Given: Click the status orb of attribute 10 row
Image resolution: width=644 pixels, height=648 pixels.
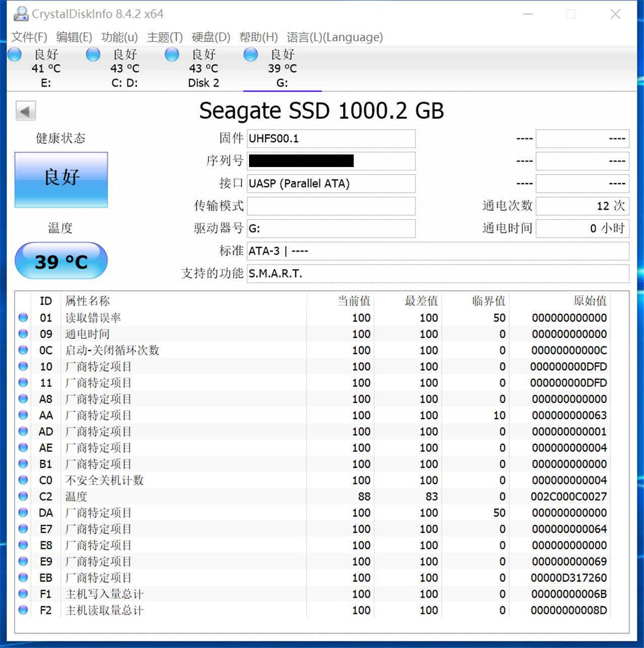Looking at the screenshot, I should coord(23,366).
